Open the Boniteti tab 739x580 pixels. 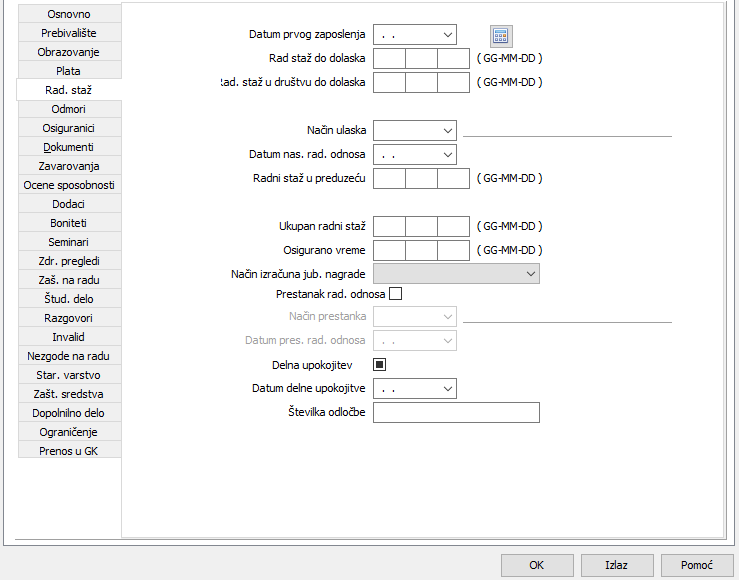[x=69, y=223]
